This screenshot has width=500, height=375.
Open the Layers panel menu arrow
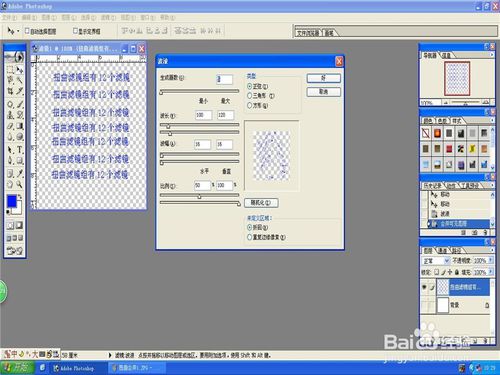[492, 249]
